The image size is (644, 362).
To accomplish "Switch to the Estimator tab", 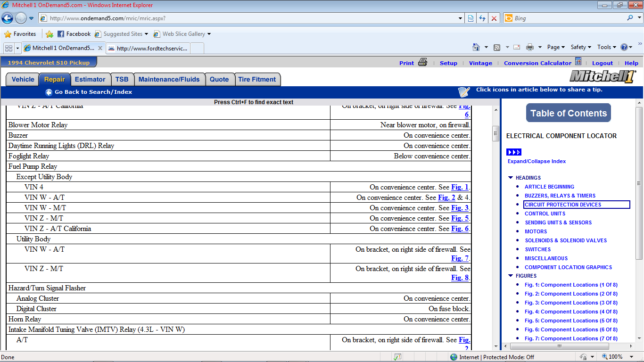I will [x=90, y=80].
